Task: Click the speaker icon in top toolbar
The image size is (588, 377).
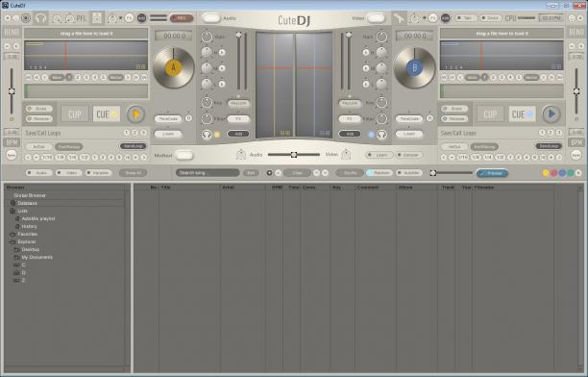Action: pyautogui.click(x=97, y=18)
